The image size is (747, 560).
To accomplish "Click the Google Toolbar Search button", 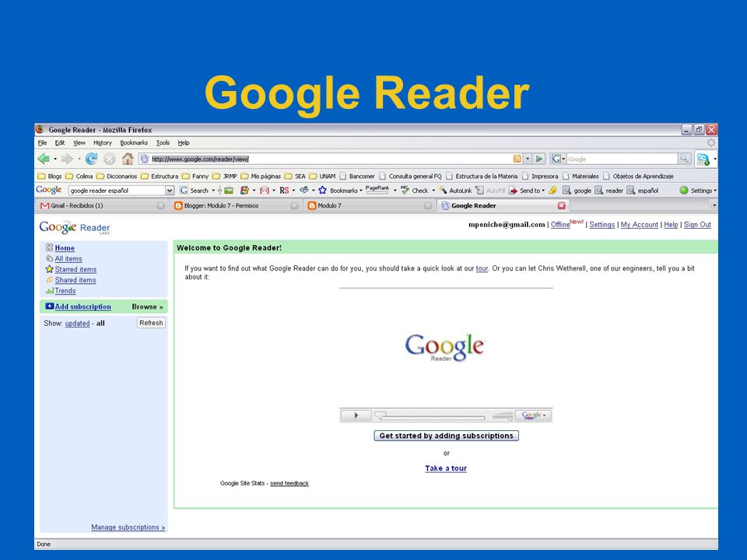I will (194, 191).
